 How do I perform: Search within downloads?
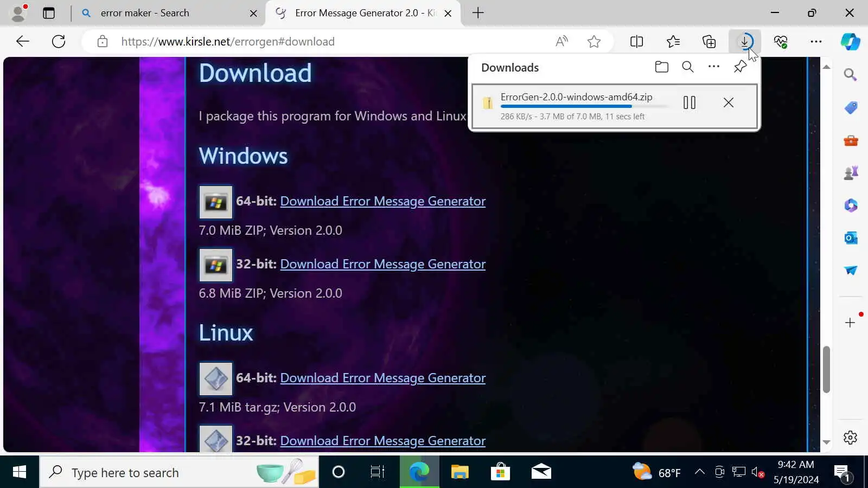[688, 67]
